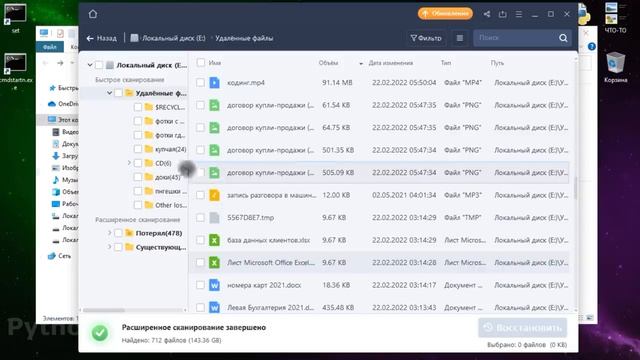Check the кодинг.mp4 file checkbox
Image resolution: width=640 pixels, height=360 pixels.
click(200, 82)
